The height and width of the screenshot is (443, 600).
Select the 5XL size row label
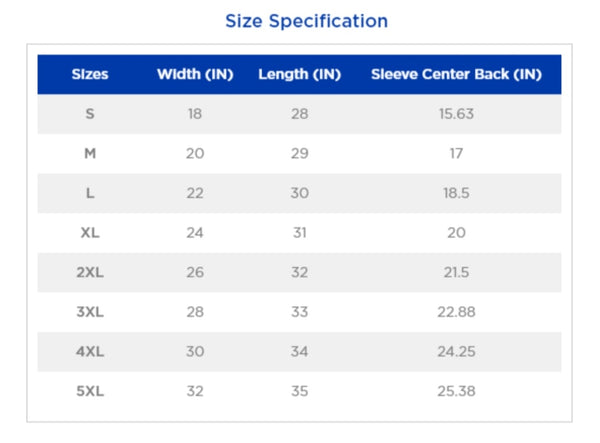tap(90, 391)
